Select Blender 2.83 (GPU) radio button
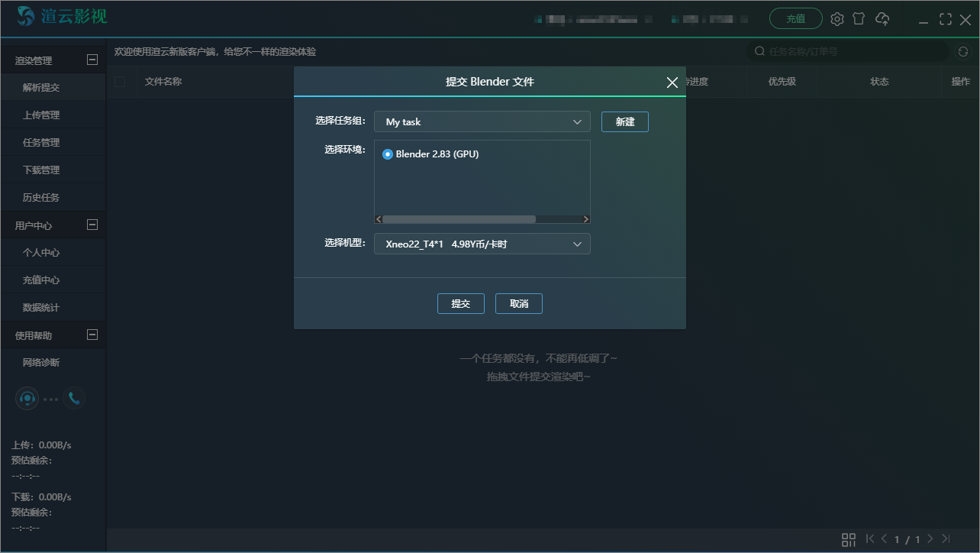This screenshot has width=980, height=553. [x=388, y=154]
